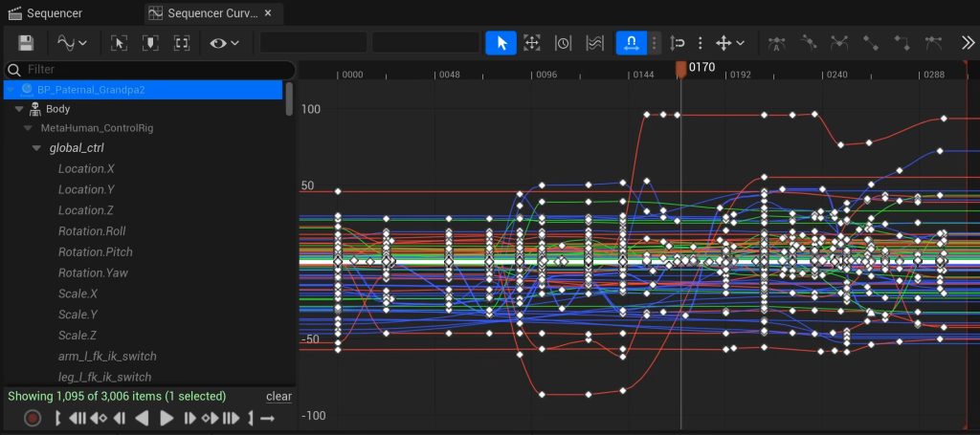Play the sequence in reverse
Image resolution: width=980 pixels, height=435 pixels.
click(x=143, y=418)
